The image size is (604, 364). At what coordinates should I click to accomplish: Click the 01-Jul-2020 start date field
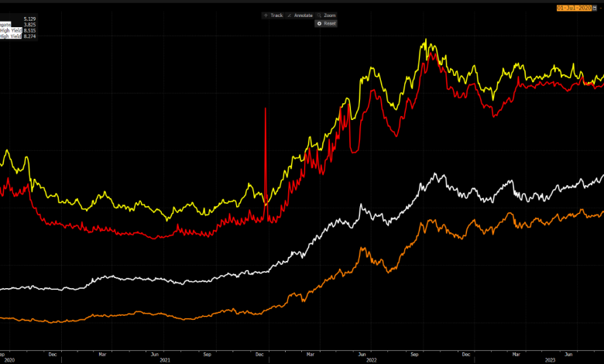click(x=574, y=8)
